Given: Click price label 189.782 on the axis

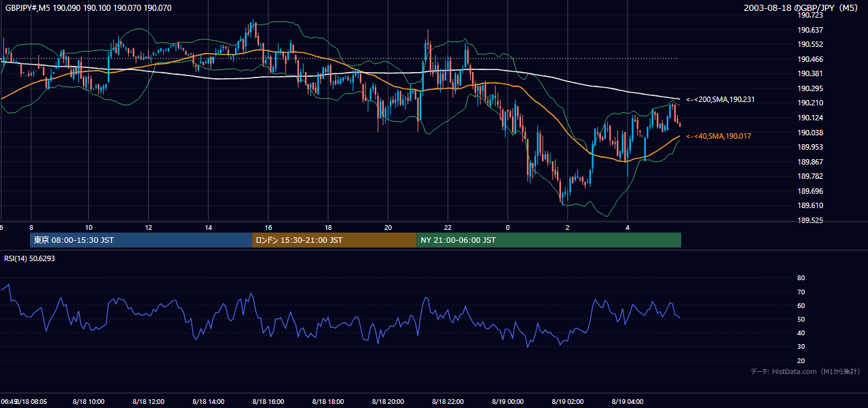Looking at the screenshot, I should click(810, 176).
